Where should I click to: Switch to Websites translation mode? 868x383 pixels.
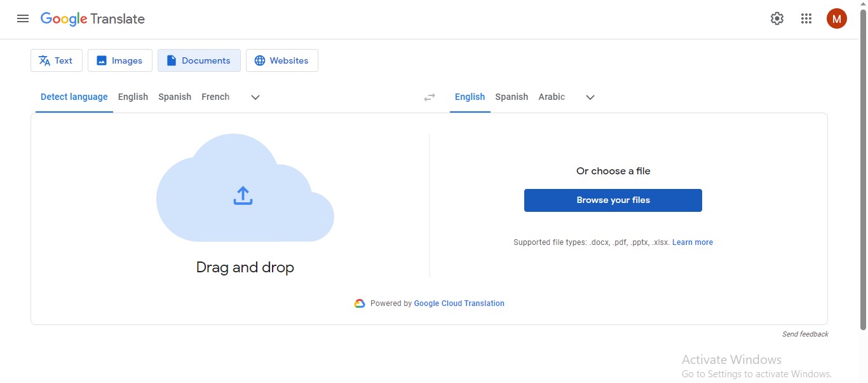click(x=282, y=60)
